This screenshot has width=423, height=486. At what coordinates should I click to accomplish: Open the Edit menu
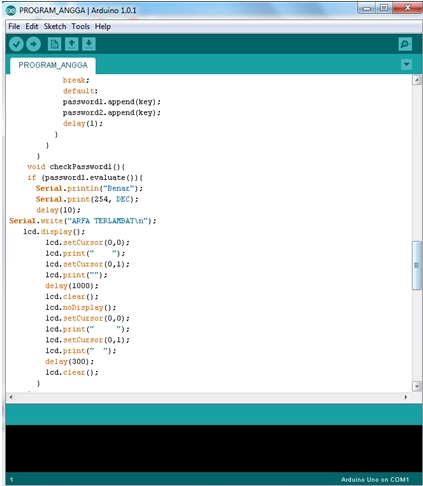tap(32, 26)
